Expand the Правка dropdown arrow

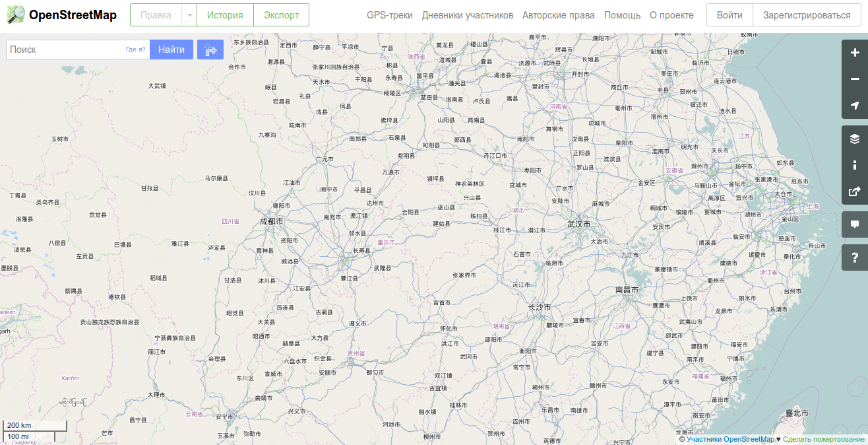[x=189, y=15]
